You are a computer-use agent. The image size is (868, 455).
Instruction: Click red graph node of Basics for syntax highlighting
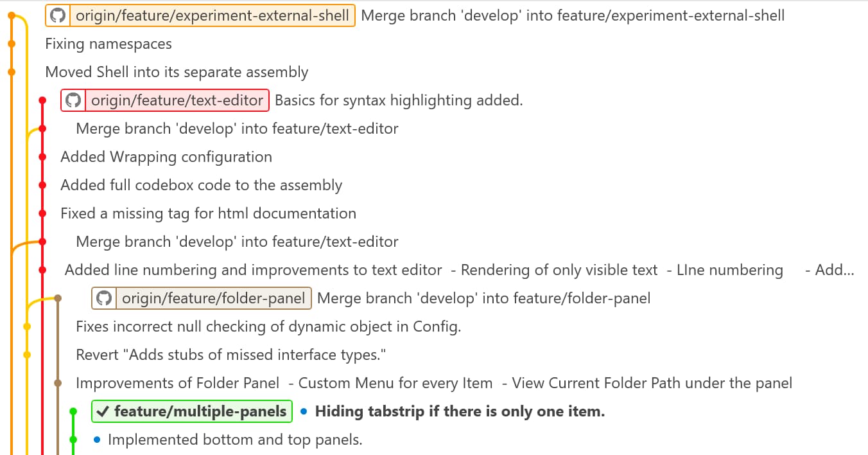[42, 100]
